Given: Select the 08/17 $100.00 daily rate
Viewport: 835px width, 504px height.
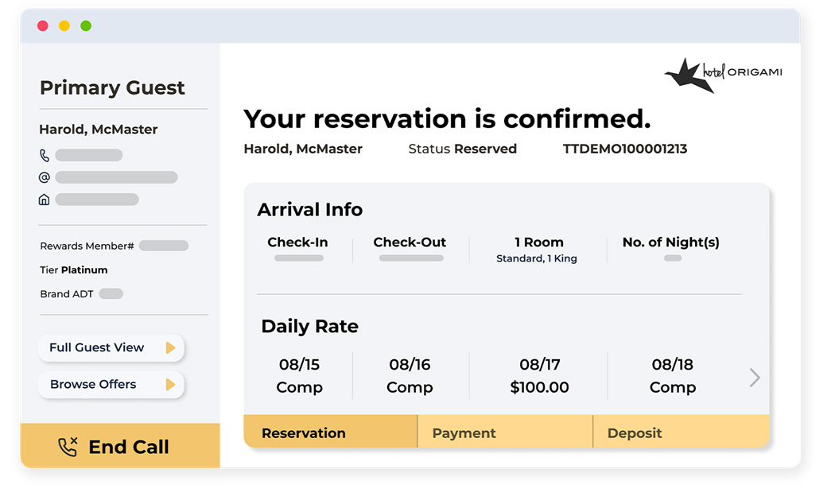Looking at the screenshot, I should 539,376.
